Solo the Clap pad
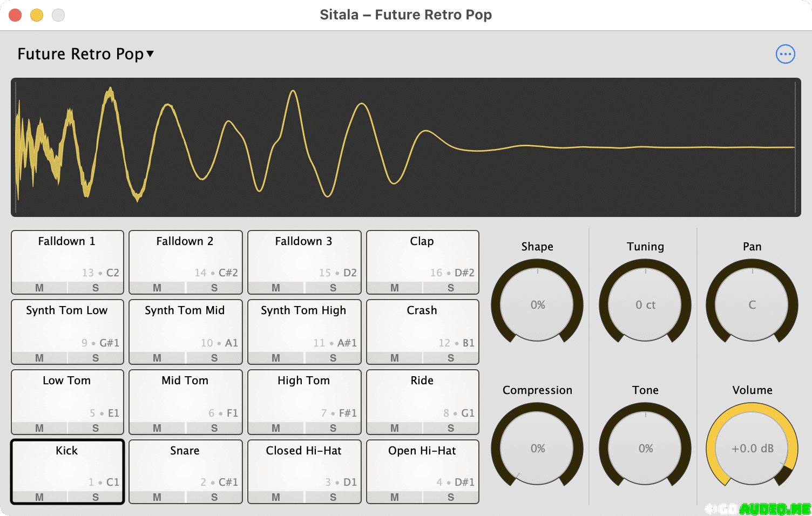The height and width of the screenshot is (516, 812). (x=451, y=288)
